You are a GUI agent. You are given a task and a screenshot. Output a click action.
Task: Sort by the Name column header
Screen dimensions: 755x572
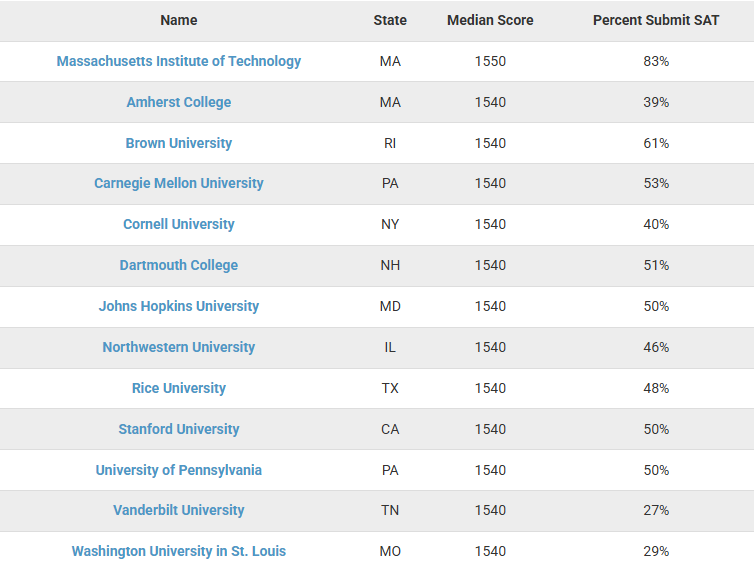click(178, 20)
